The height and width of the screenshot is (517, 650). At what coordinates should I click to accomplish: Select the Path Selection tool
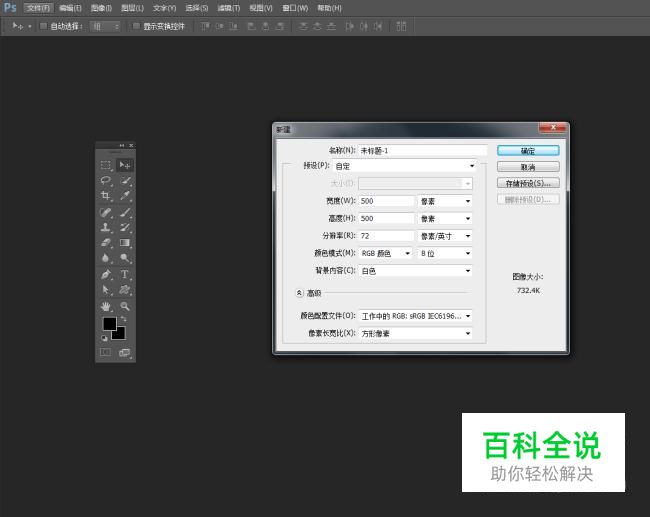(x=106, y=289)
